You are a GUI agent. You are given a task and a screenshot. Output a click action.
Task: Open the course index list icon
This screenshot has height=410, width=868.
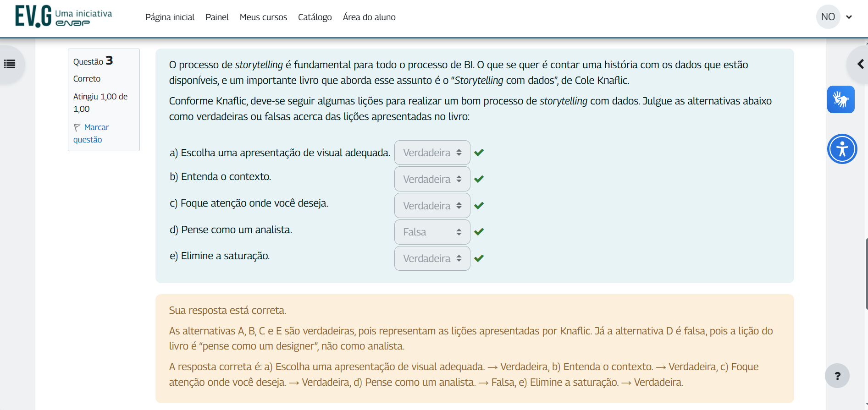pos(10,64)
